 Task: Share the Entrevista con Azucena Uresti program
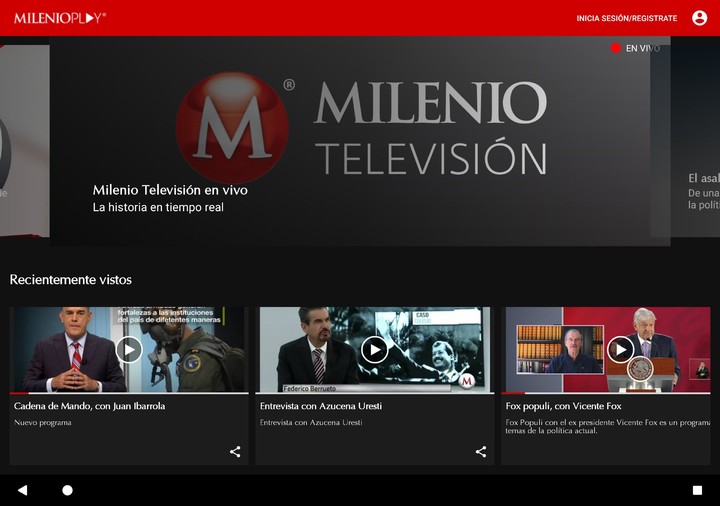[481, 451]
